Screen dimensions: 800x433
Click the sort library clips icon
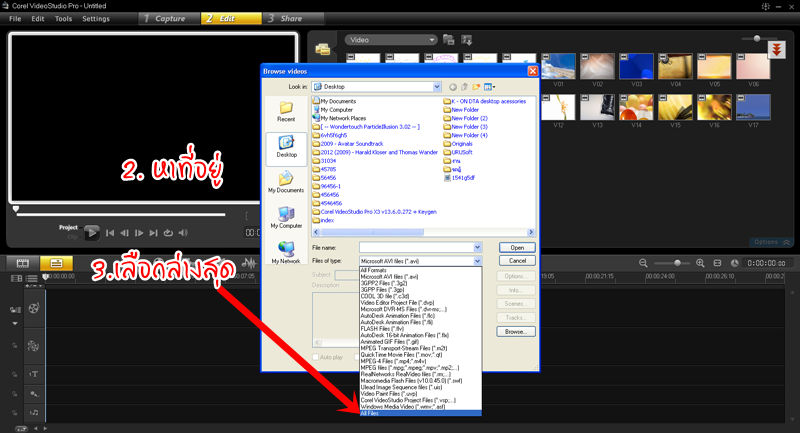pos(466,40)
